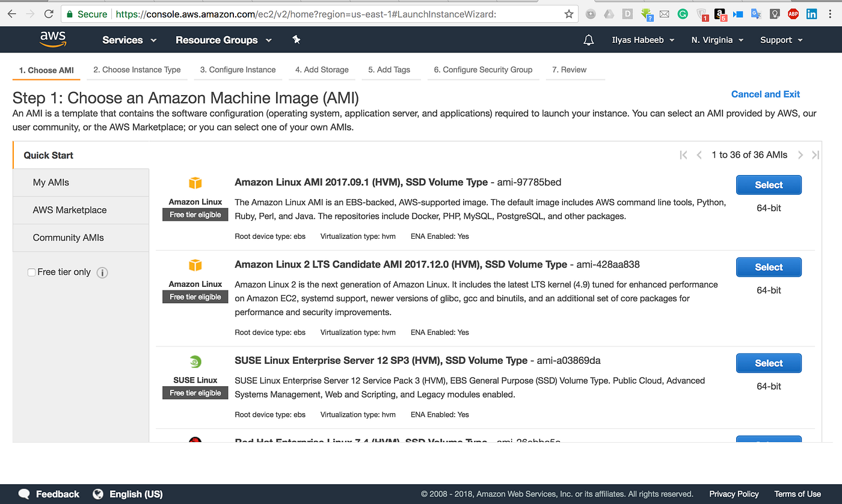Open the notifications bell
842x504 pixels.
[x=588, y=40]
